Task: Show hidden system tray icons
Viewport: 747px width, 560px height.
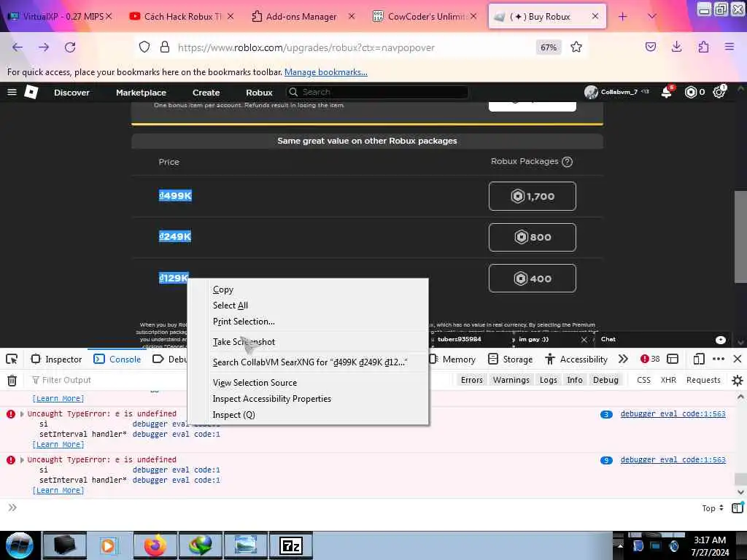Action: coord(620,545)
